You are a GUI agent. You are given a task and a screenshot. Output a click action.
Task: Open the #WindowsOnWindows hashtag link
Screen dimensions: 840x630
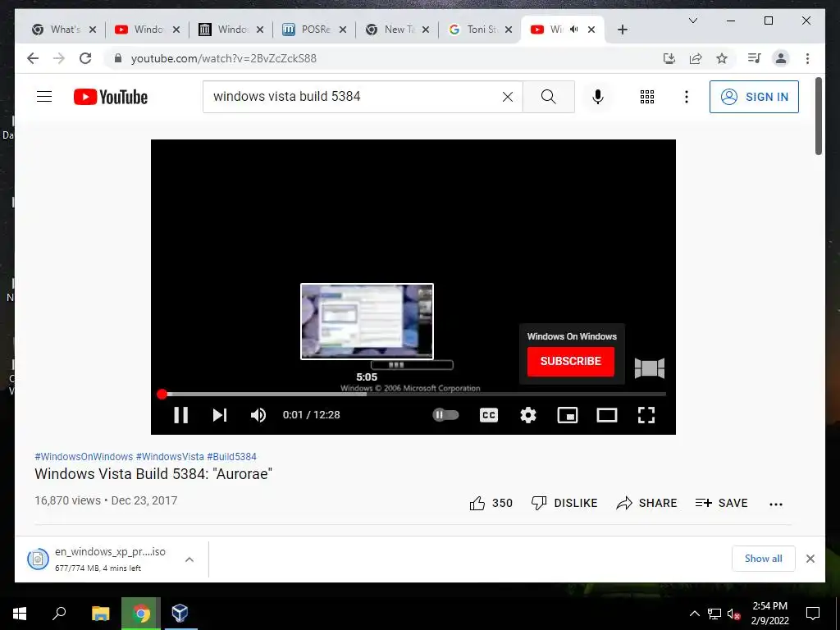pyautogui.click(x=84, y=456)
